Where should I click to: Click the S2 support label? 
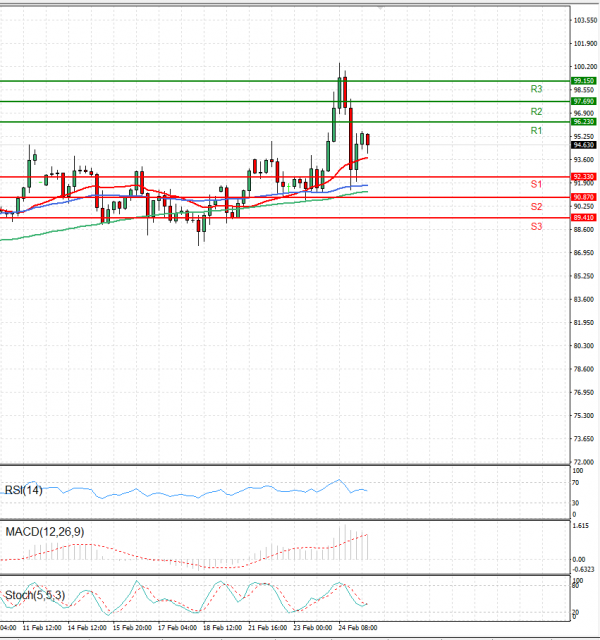(x=536, y=207)
